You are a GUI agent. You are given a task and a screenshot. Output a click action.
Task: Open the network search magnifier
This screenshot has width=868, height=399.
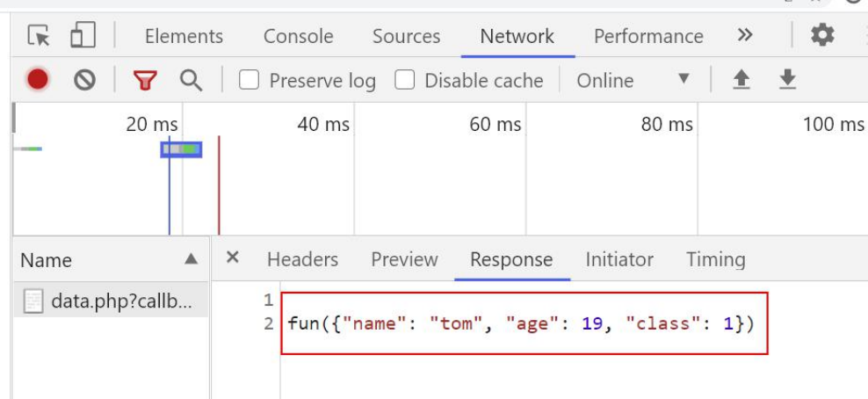(x=191, y=80)
